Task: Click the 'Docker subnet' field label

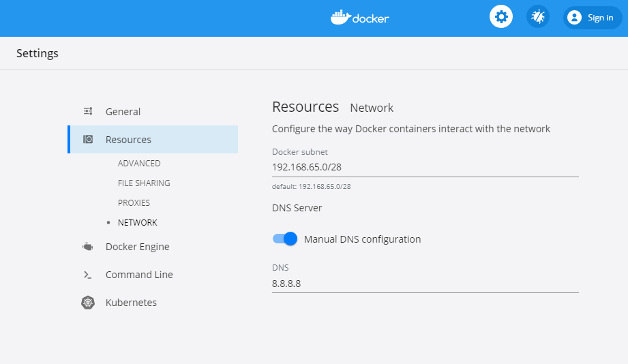Action: tap(299, 152)
